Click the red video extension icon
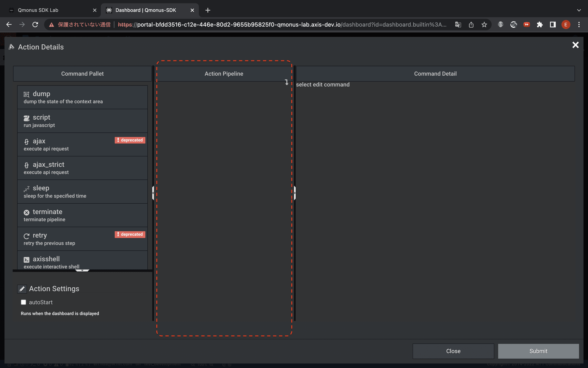The image size is (588, 368). tap(527, 25)
